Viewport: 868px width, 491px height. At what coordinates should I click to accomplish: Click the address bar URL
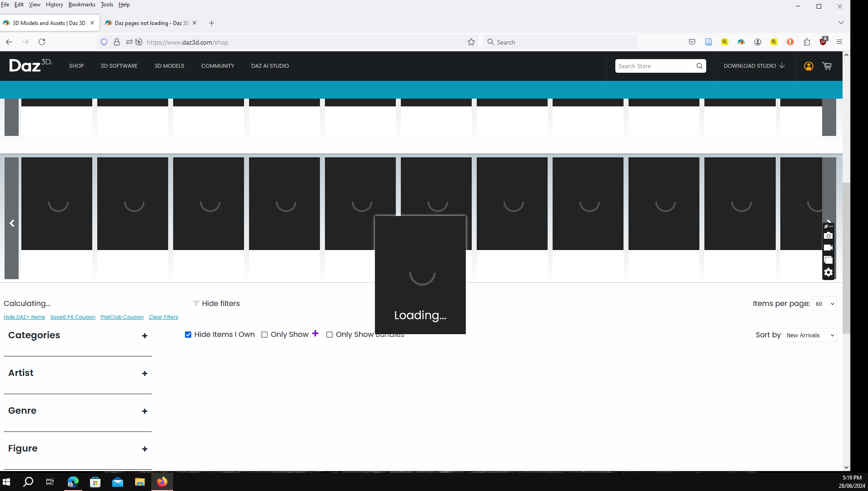(x=187, y=42)
